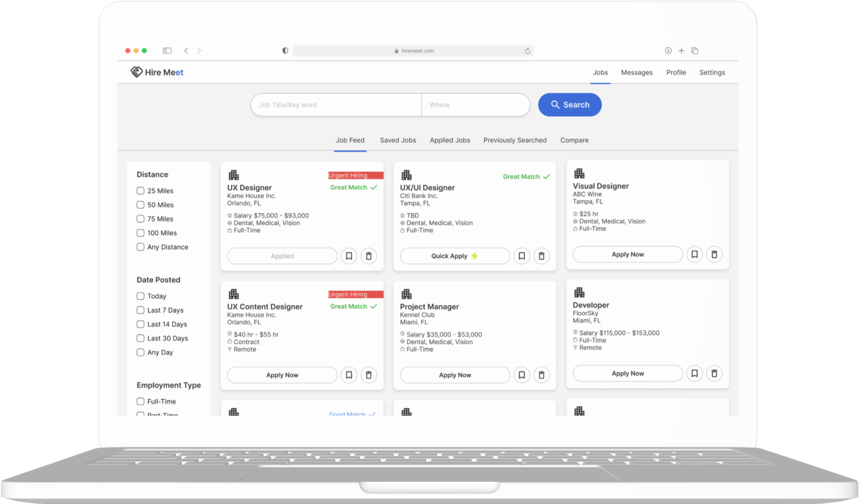Viewport: 860px width, 504px height.
Task: Save the Visual Designer job with bookmark icon
Action: click(695, 254)
